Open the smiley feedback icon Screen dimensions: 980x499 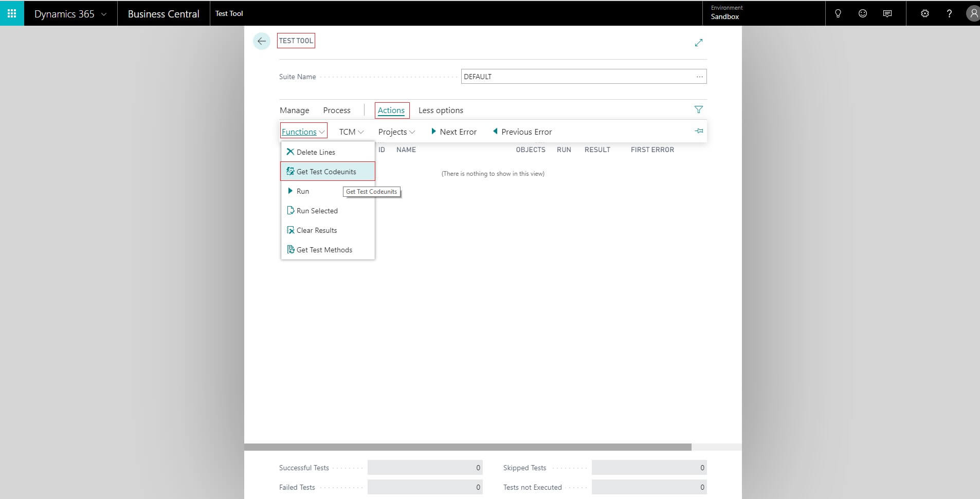coord(863,13)
